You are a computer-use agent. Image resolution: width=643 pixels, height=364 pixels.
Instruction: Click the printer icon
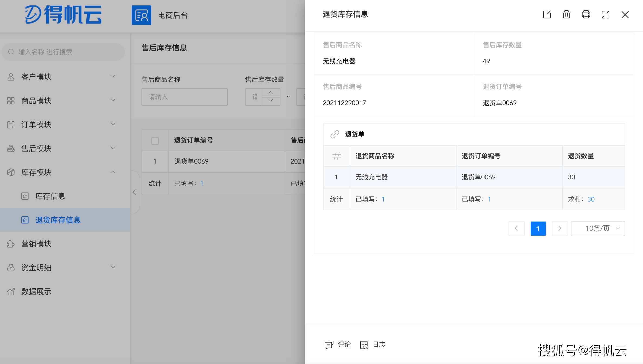click(x=586, y=15)
